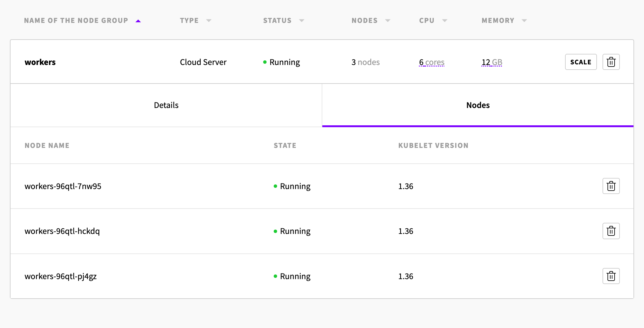Sort table by Type column arrow

click(209, 21)
